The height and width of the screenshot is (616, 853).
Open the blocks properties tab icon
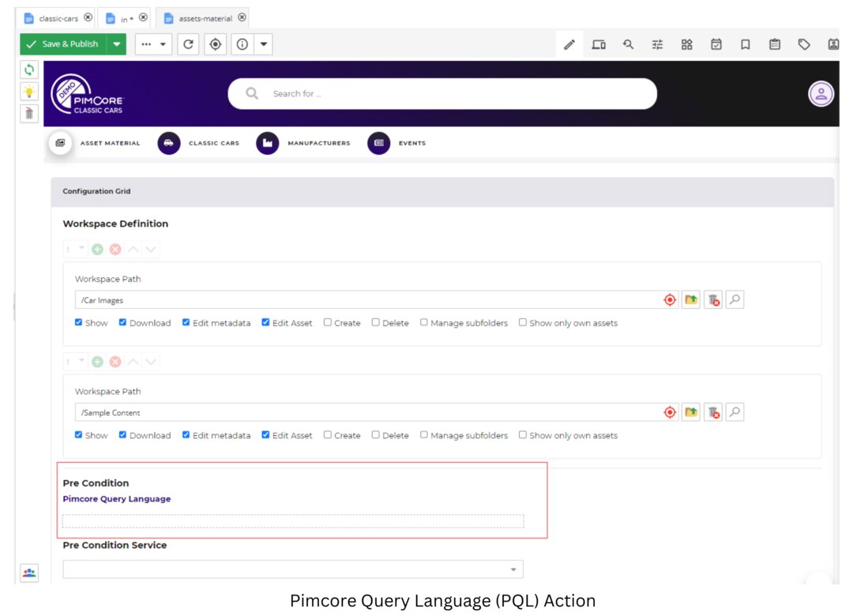[x=687, y=45]
